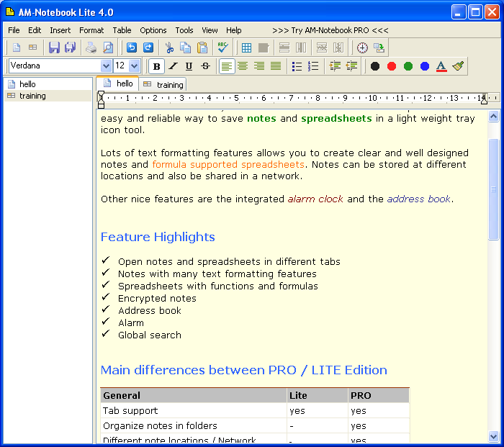Click the Undo arrow icon
The width and height of the screenshot is (504, 447).
pyautogui.click(x=131, y=48)
